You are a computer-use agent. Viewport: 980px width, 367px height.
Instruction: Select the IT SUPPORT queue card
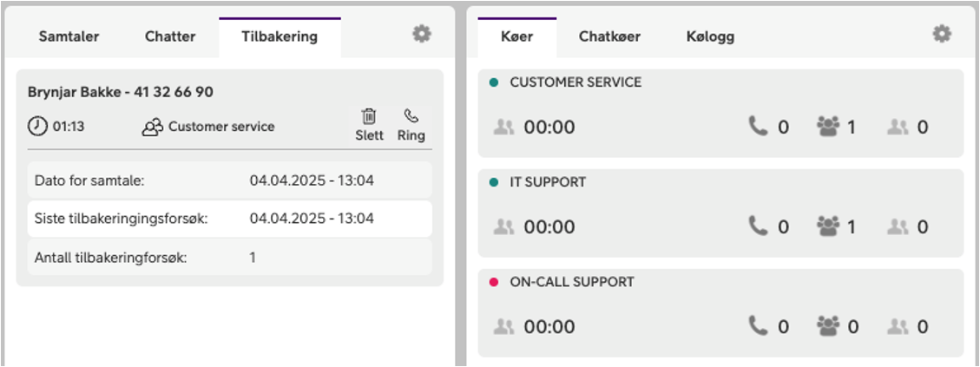(x=720, y=213)
